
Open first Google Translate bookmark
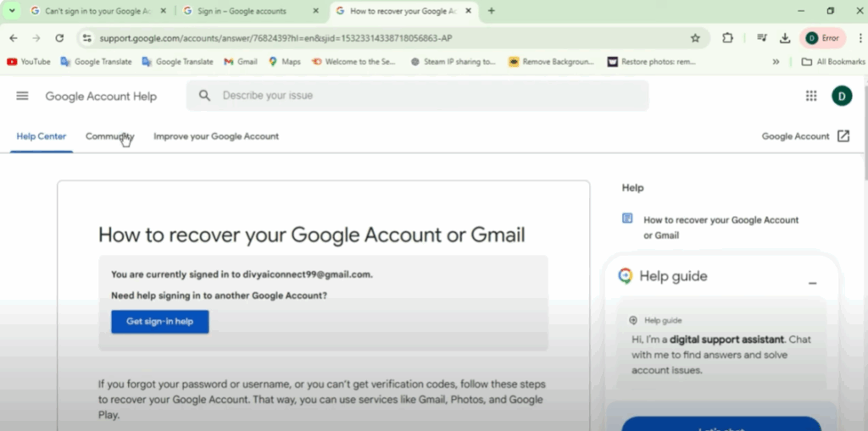pyautogui.click(x=97, y=62)
